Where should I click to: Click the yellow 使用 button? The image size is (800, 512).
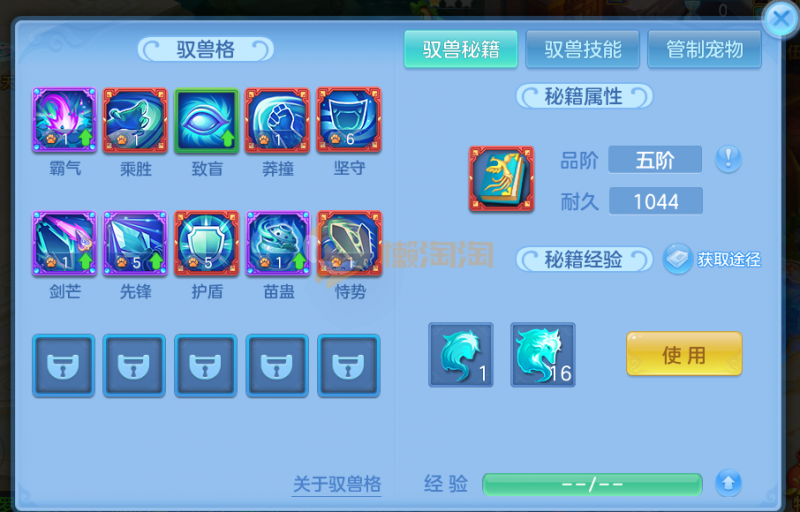pos(684,354)
